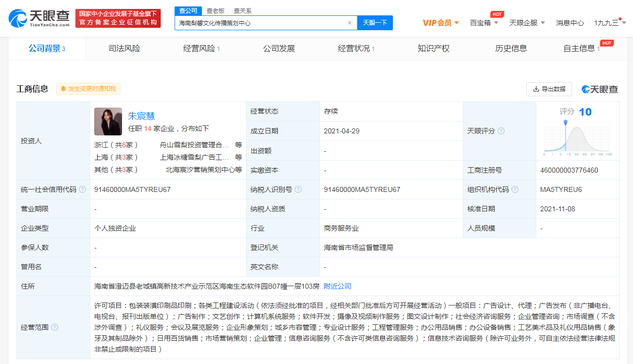Click the 14 companies count link
Image resolution: width=633 pixels, height=364 pixels.
pyautogui.click(x=147, y=128)
